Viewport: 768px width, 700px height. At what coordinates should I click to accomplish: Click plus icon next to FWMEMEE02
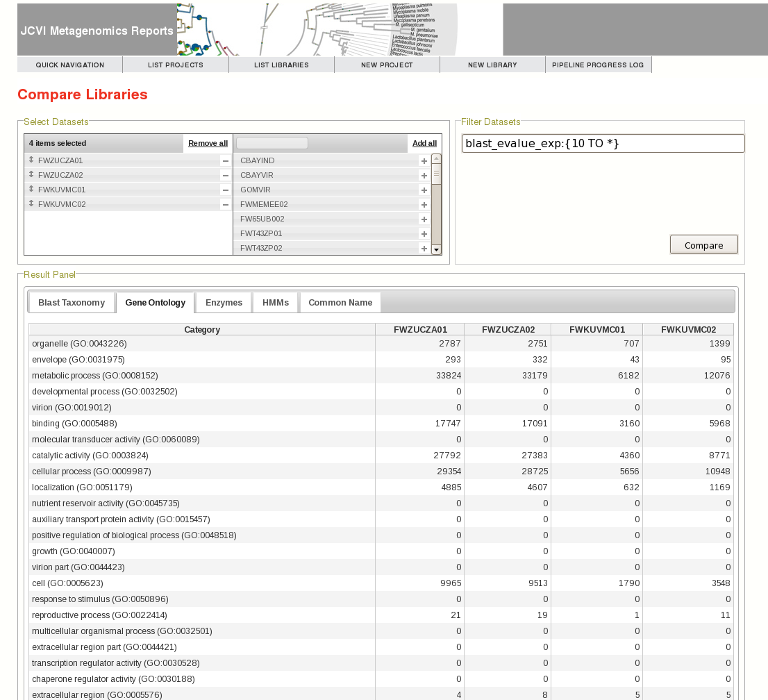pyautogui.click(x=424, y=205)
